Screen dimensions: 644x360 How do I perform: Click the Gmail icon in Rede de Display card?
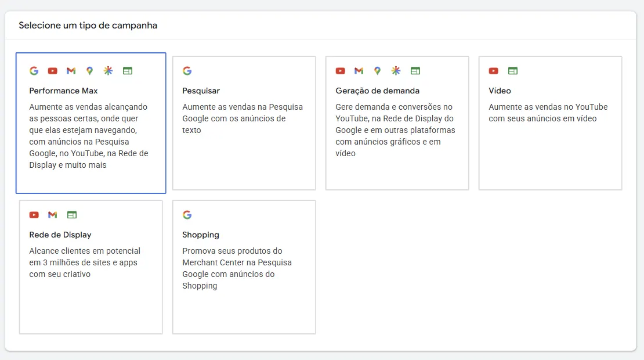click(53, 214)
